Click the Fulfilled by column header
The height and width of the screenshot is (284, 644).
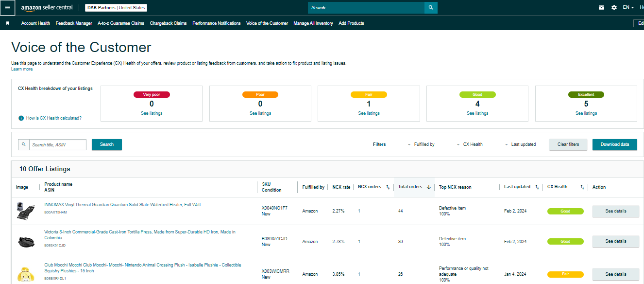(313, 187)
